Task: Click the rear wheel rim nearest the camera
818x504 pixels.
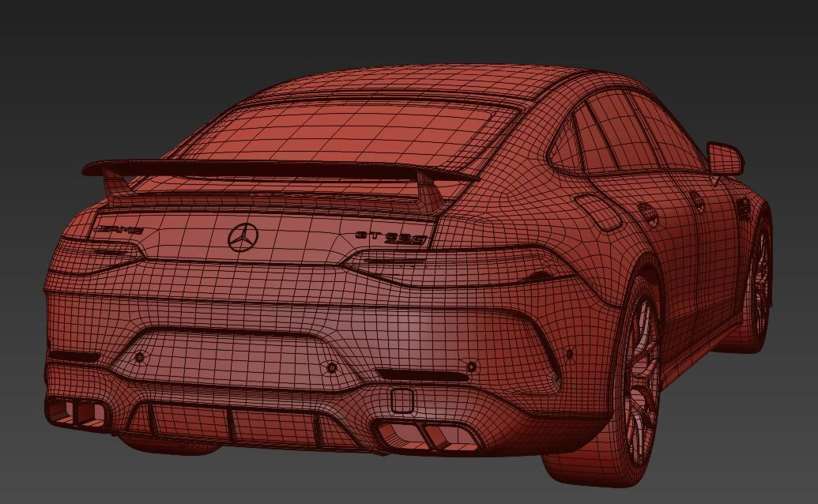Action: point(641,382)
